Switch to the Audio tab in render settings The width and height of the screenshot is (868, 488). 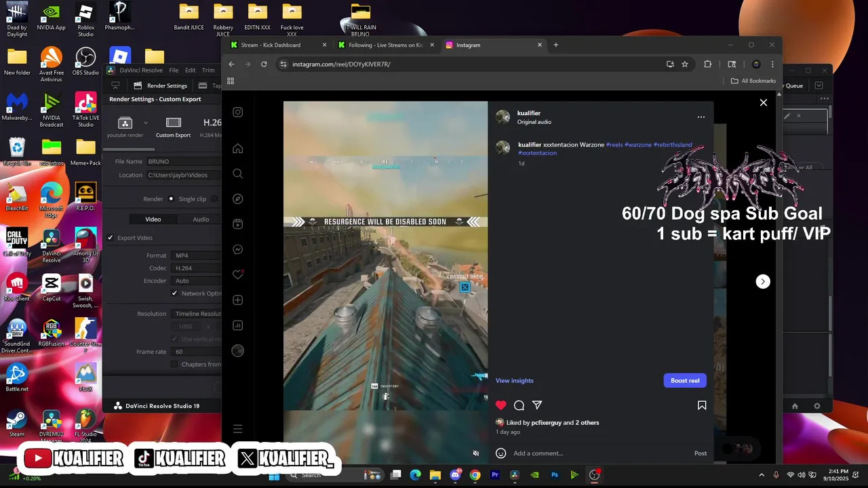(x=201, y=219)
